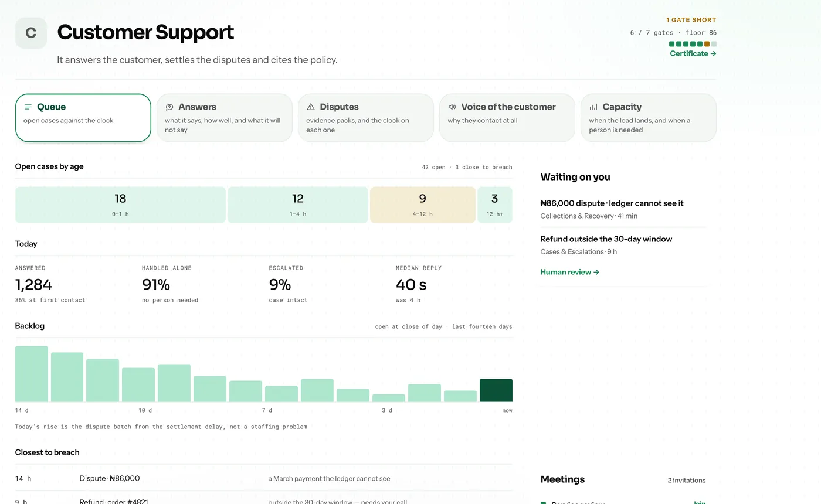Click the "C" Customer Support avatar tile

pyautogui.click(x=31, y=33)
